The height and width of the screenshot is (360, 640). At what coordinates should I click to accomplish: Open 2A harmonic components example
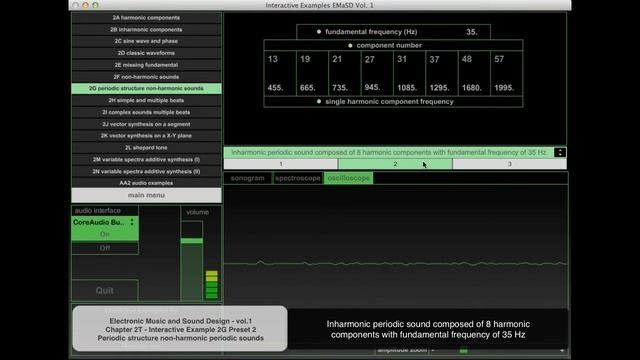[x=147, y=18]
